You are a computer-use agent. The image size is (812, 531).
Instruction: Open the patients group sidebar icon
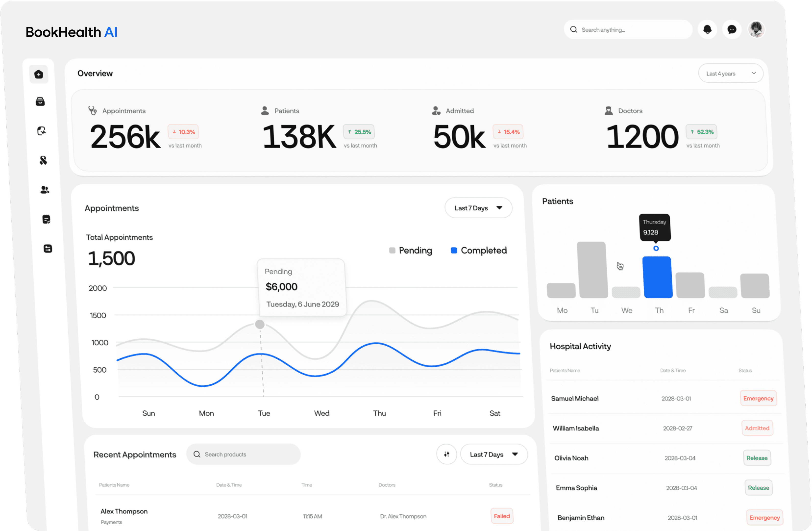click(x=45, y=190)
